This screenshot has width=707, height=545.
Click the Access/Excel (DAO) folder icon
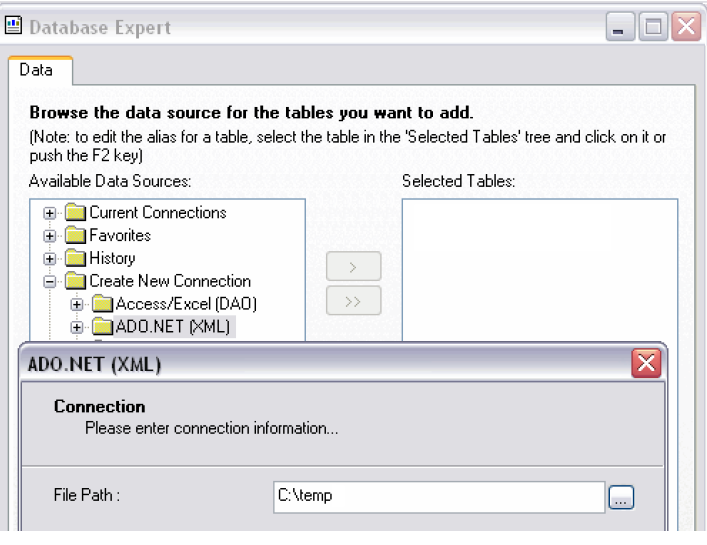pos(102,304)
